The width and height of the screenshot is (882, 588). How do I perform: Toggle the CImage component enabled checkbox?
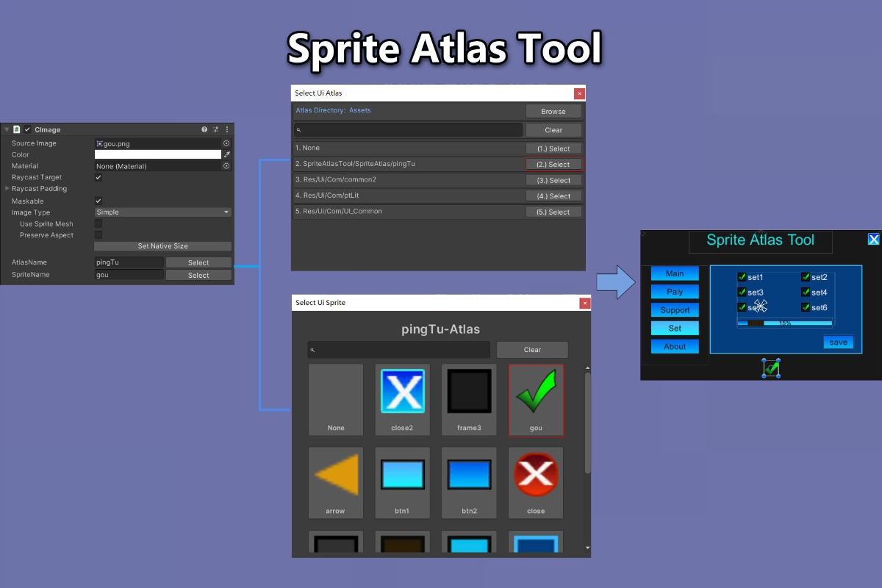coord(27,129)
